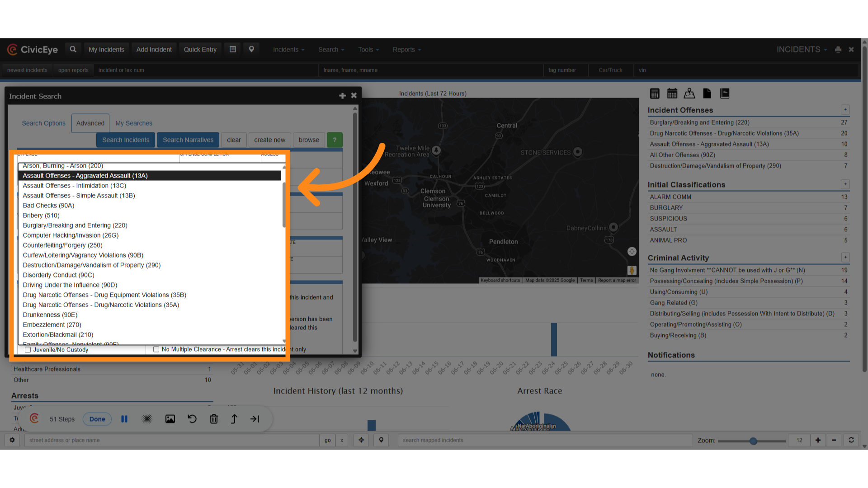Click the clear button in Incident Search
This screenshot has height=488, width=868.
[x=234, y=140]
